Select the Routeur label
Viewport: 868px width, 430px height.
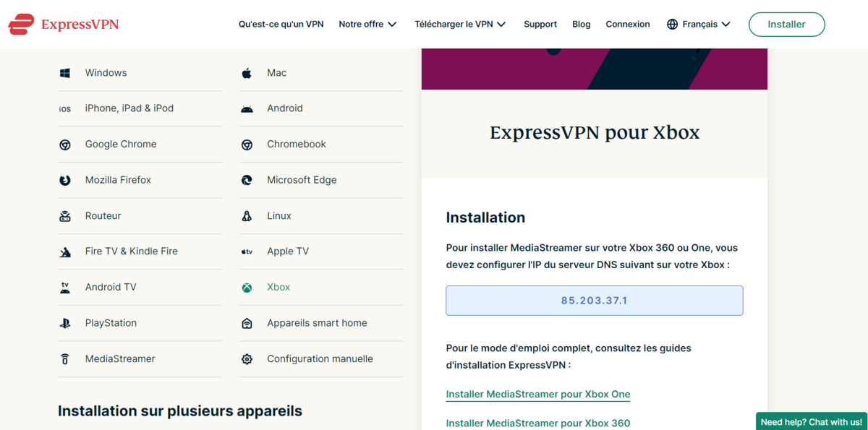103,216
